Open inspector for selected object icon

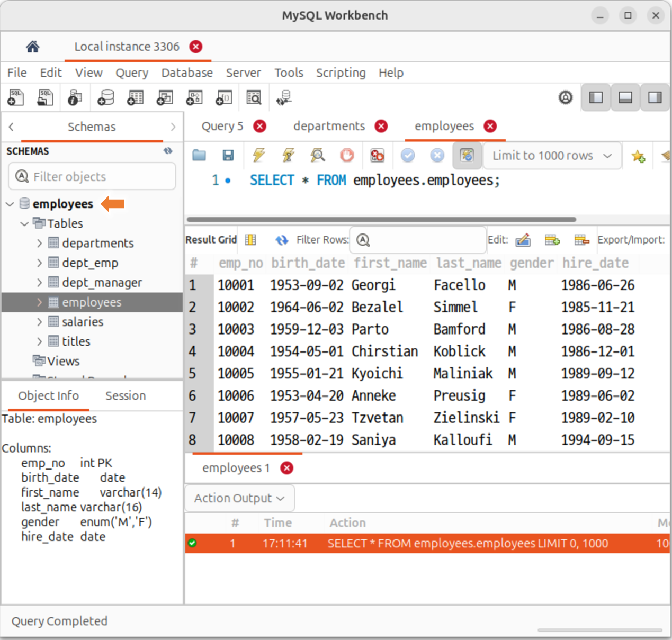coord(75,97)
